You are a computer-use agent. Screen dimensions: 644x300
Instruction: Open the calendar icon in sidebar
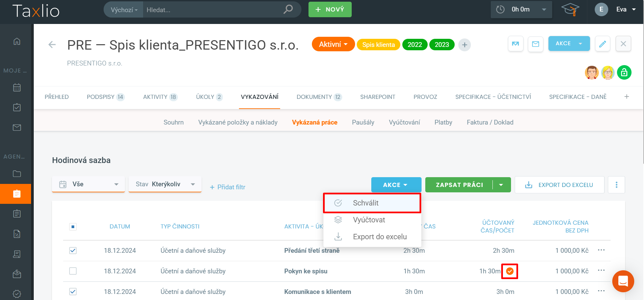(17, 87)
